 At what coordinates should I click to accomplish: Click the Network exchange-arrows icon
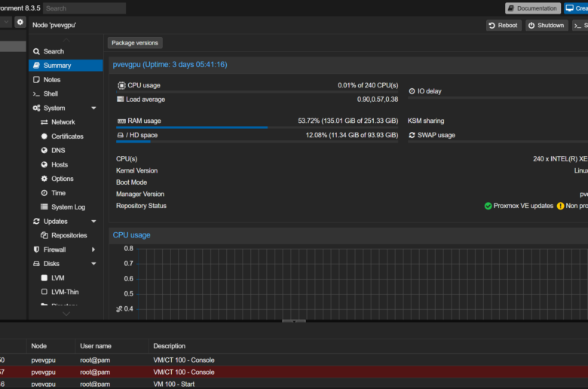click(44, 122)
